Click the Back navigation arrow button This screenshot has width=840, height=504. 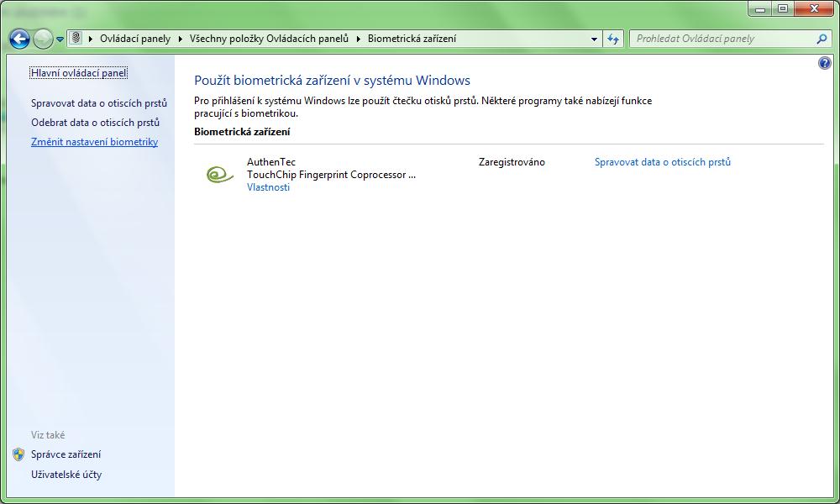19,39
